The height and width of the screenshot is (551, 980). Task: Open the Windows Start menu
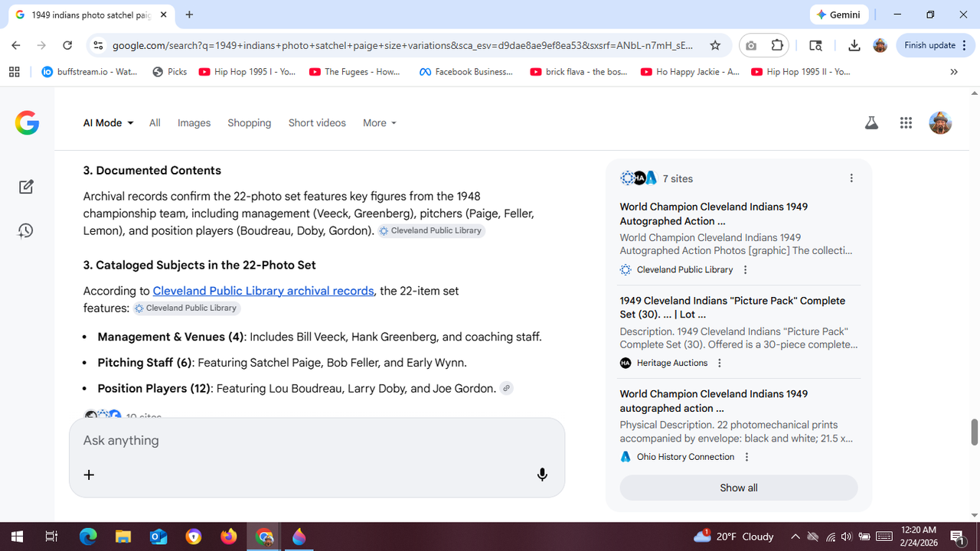17,536
